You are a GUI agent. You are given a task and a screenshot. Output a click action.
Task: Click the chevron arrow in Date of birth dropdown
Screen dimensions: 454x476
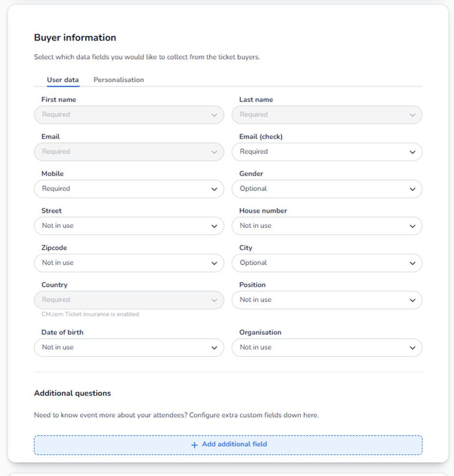pyautogui.click(x=214, y=348)
